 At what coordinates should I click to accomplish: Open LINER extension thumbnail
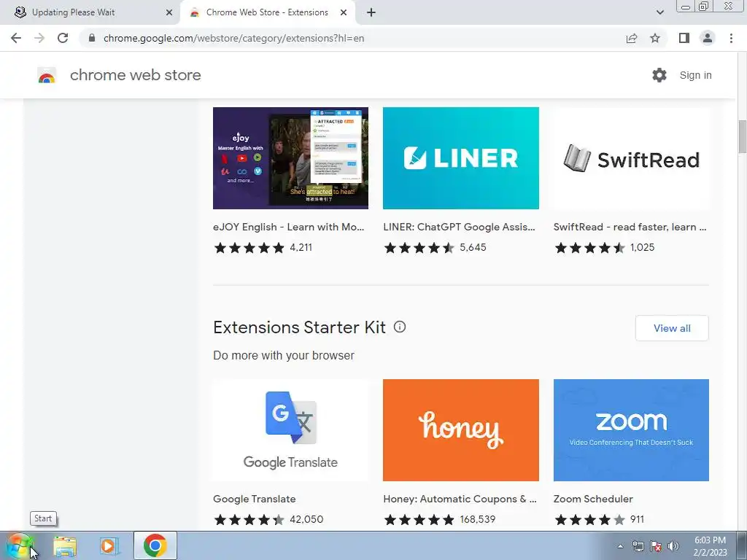coord(461,158)
